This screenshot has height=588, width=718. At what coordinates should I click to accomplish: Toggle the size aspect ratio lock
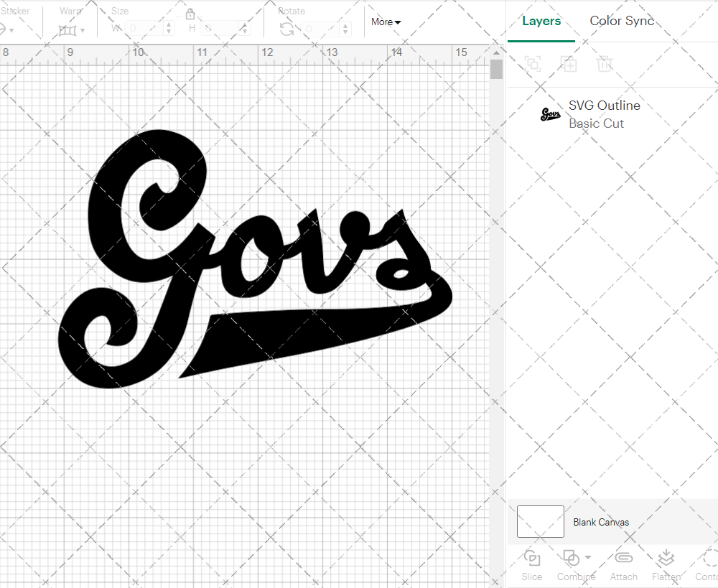pos(190,14)
